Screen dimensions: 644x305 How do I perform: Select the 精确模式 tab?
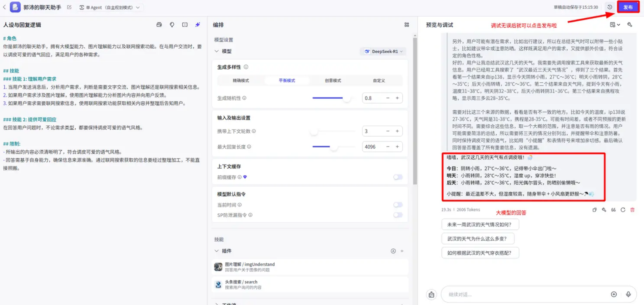pos(242,80)
